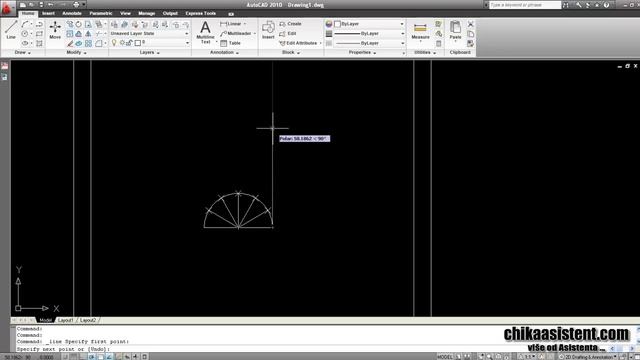
Task: Click the Linear dimension tool
Action: click(233, 24)
